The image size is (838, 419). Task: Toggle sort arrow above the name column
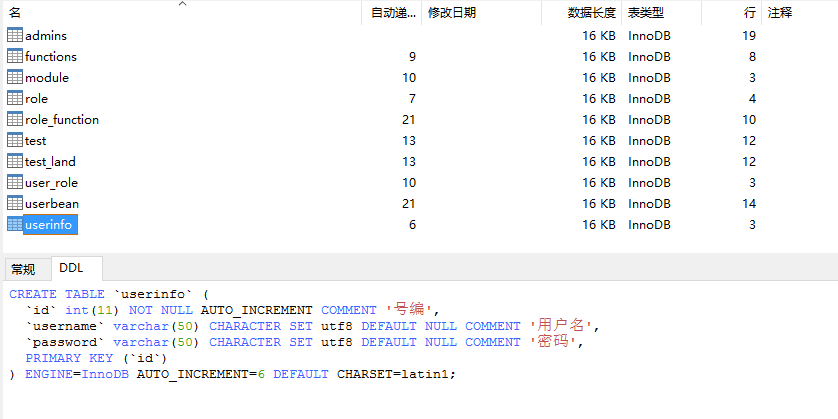(182, 4)
